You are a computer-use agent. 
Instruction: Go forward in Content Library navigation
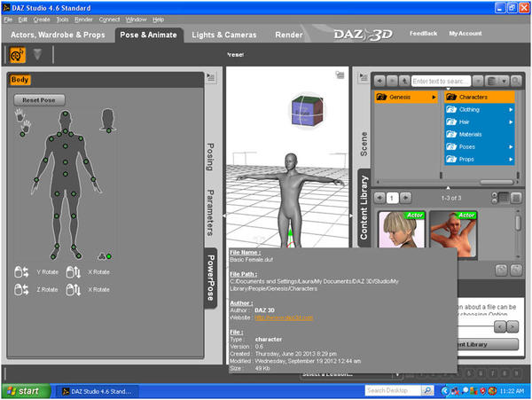(x=392, y=81)
